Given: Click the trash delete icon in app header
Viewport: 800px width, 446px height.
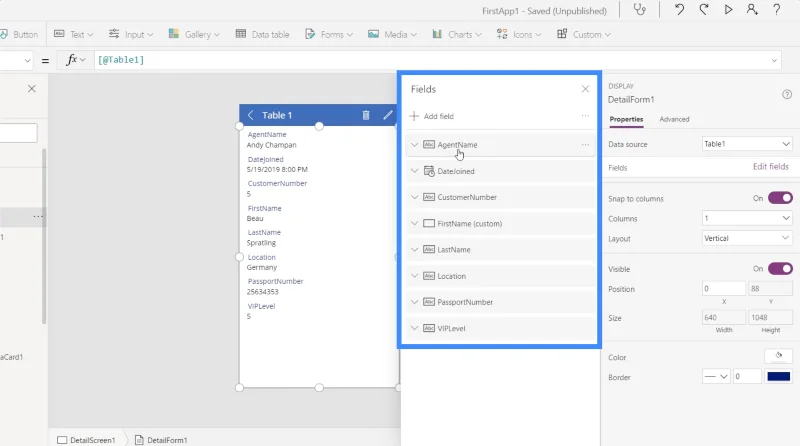Looking at the screenshot, I should coord(366,115).
